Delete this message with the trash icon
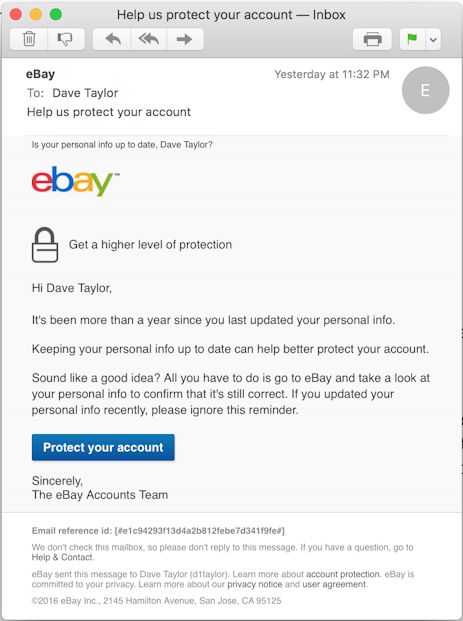The width and height of the screenshot is (463, 621). (x=29, y=39)
